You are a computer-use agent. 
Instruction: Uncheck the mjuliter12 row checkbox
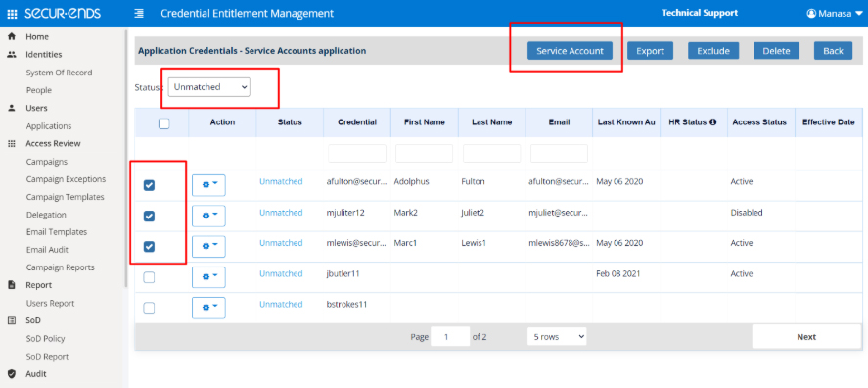point(149,217)
